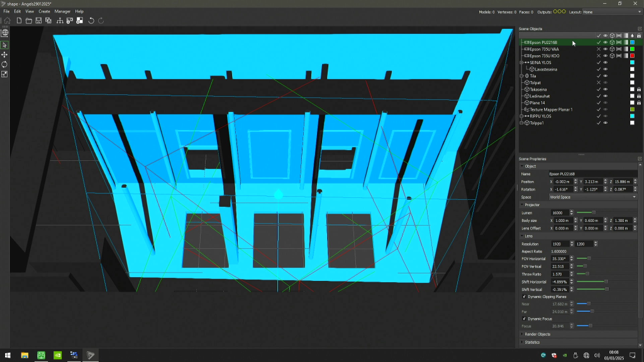The height and width of the screenshot is (362, 644).
Task: Click the Open folder toolbar icon
Action: (x=29, y=21)
